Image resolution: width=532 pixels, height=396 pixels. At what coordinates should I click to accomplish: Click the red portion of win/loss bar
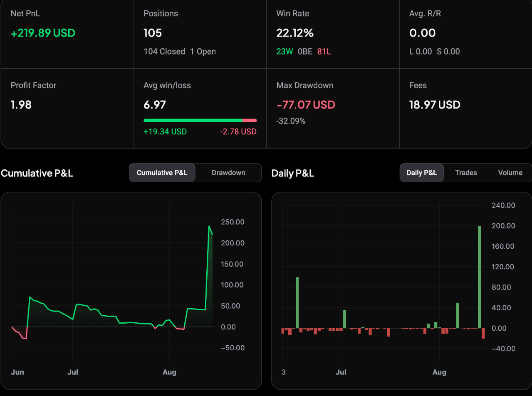[250, 121]
